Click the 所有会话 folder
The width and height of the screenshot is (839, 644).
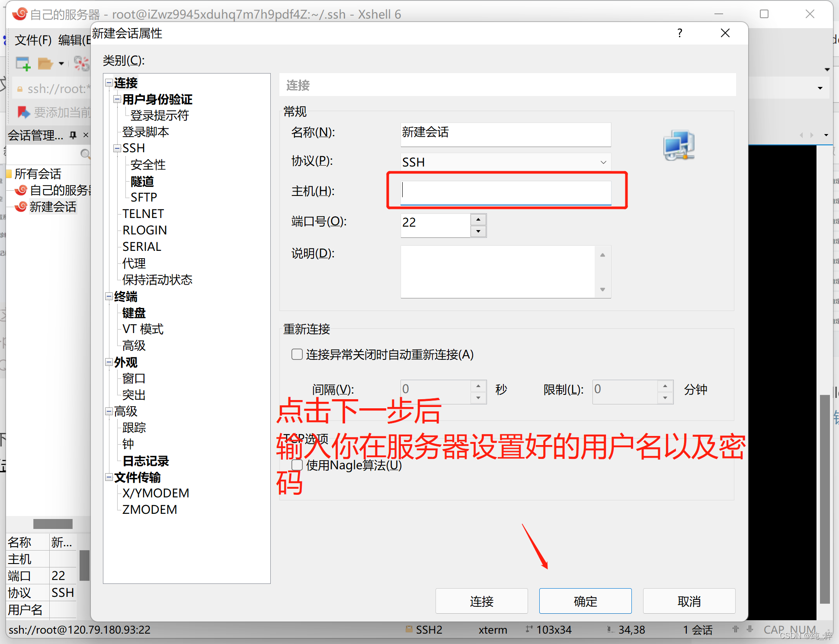click(38, 173)
